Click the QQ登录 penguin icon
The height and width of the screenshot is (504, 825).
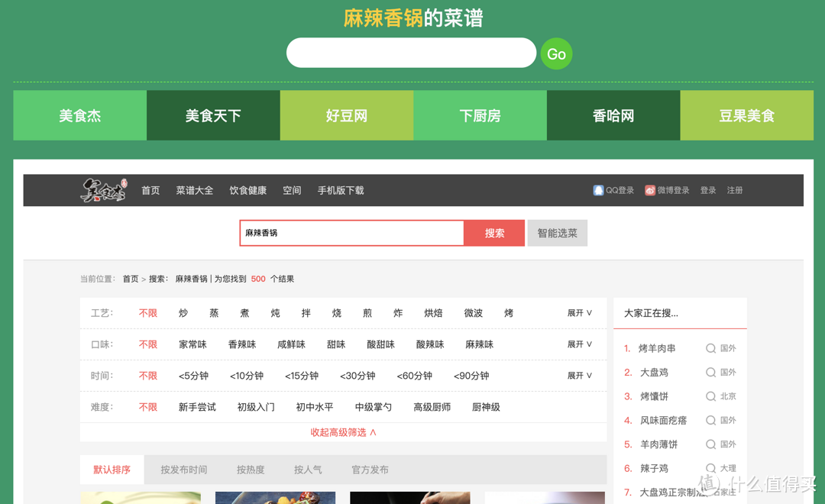tap(598, 190)
